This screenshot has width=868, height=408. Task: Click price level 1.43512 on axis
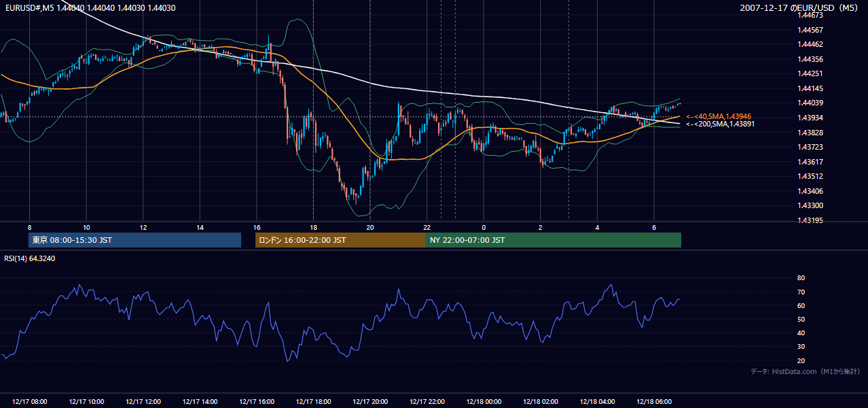809,176
